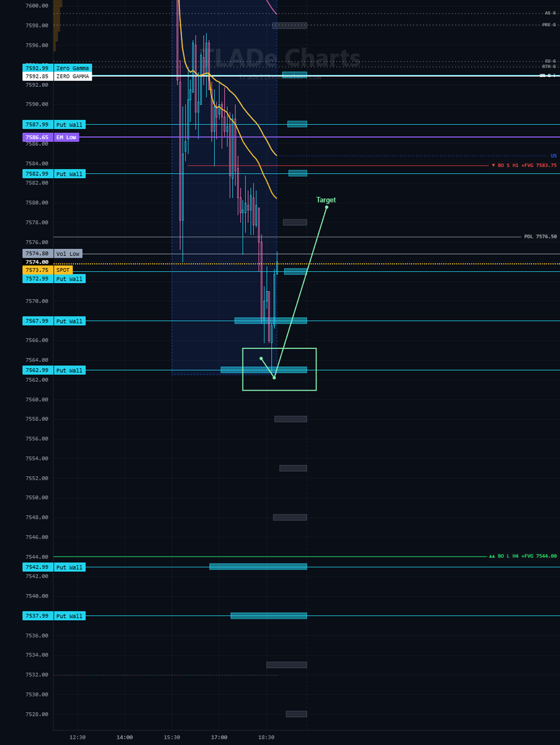This screenshot has width=560, height=745.
Task: Select the Put Wall label at 7537.99
Action: (x=70, y=616)
